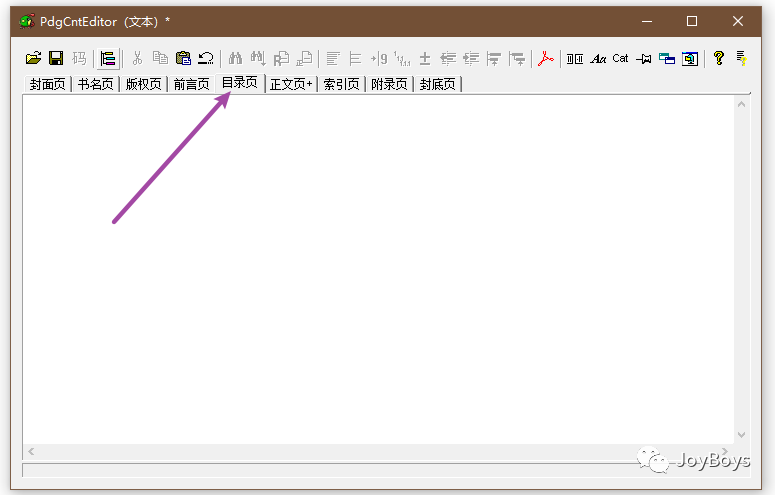Click the red Acrobat PDF icon

point(546,58)
